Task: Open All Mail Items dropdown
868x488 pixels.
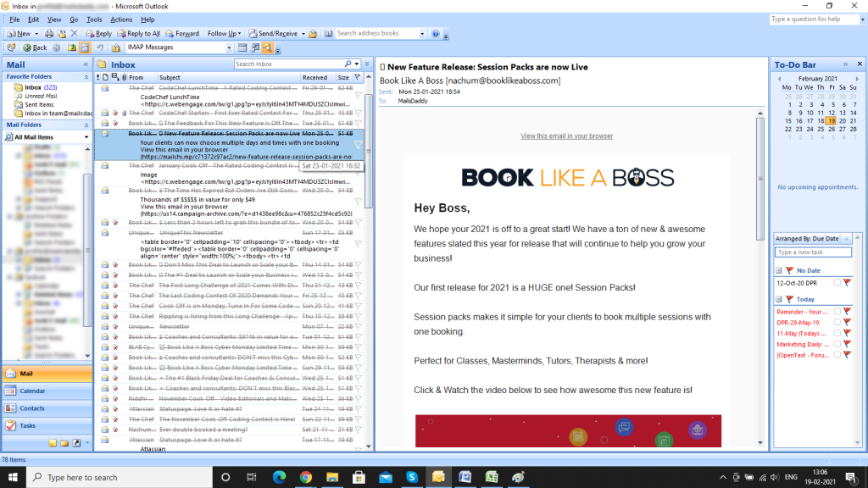Action: coord(86,137)
